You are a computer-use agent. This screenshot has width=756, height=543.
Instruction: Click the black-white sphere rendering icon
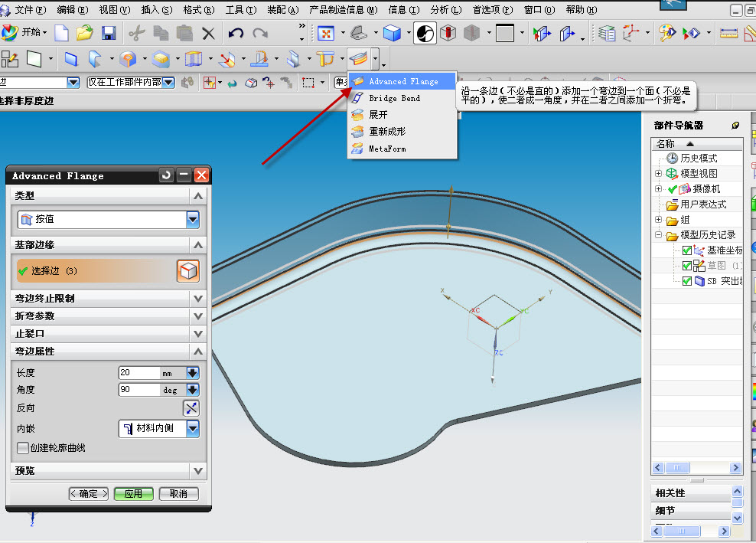[x=425, y=33]
